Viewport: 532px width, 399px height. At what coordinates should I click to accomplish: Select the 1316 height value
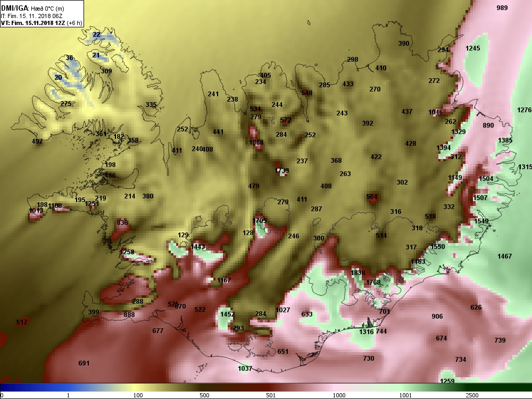pyautogui.click(x=367, y=332)
